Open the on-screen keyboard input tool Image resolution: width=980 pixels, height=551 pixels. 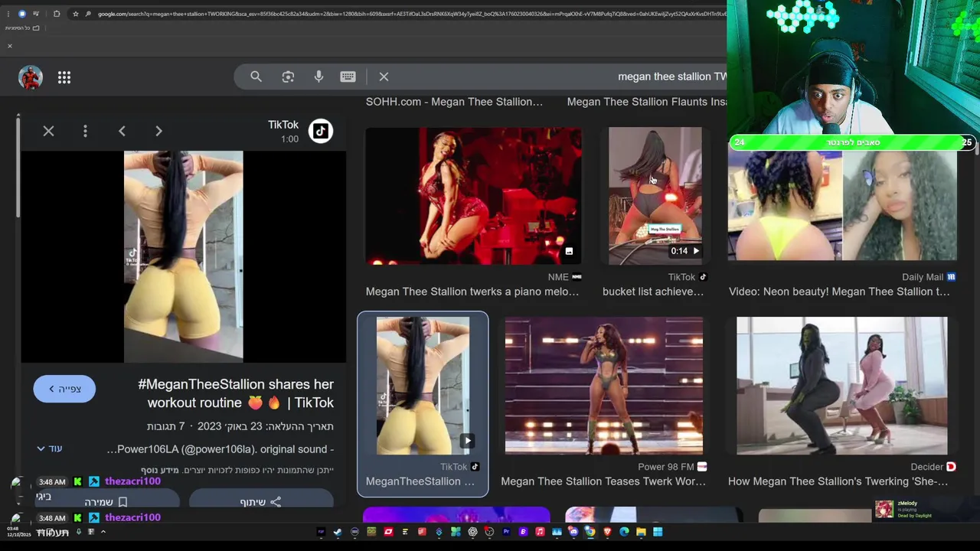tap(348, 77)
